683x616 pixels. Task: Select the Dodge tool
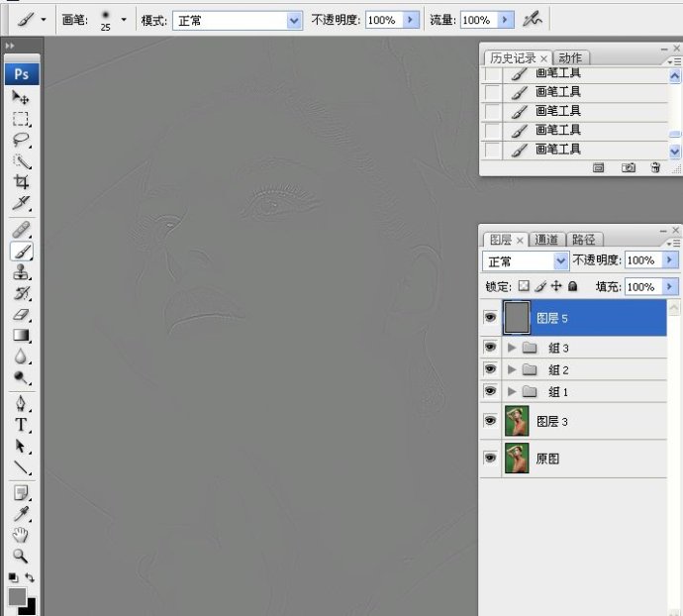click(x=21, y=377)
